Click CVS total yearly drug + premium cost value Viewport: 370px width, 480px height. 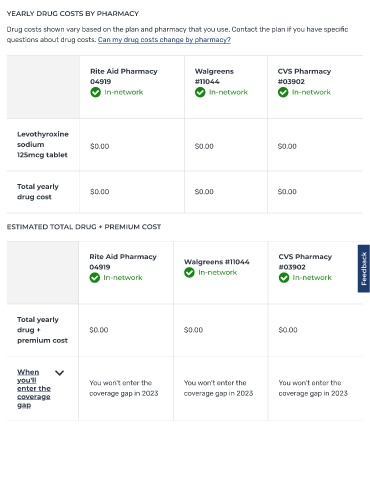click(x=288, y=330)
